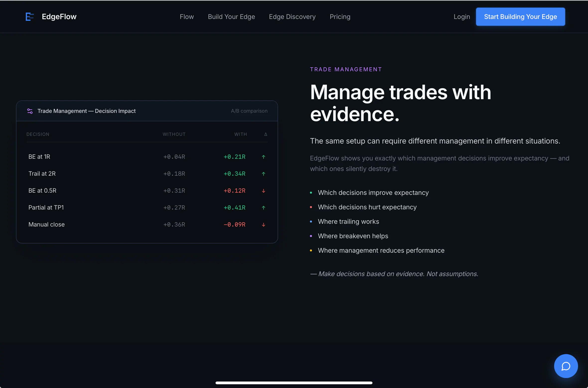Click the +0.27R without value

point(174,208)
